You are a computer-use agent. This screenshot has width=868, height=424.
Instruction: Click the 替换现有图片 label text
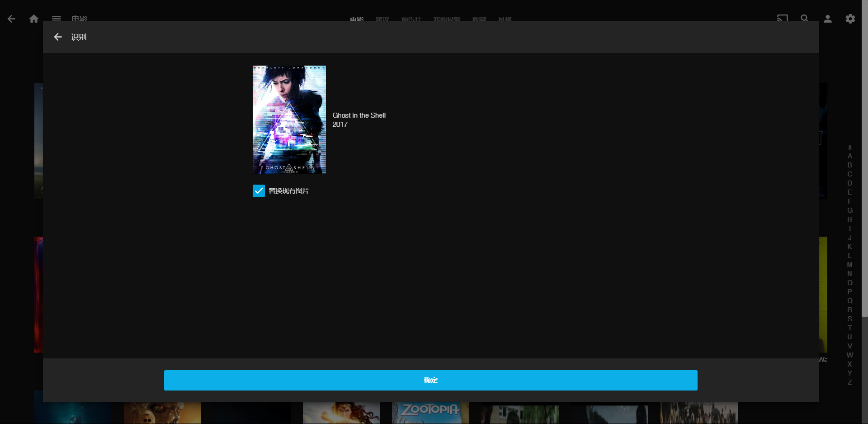click(288, 191)
